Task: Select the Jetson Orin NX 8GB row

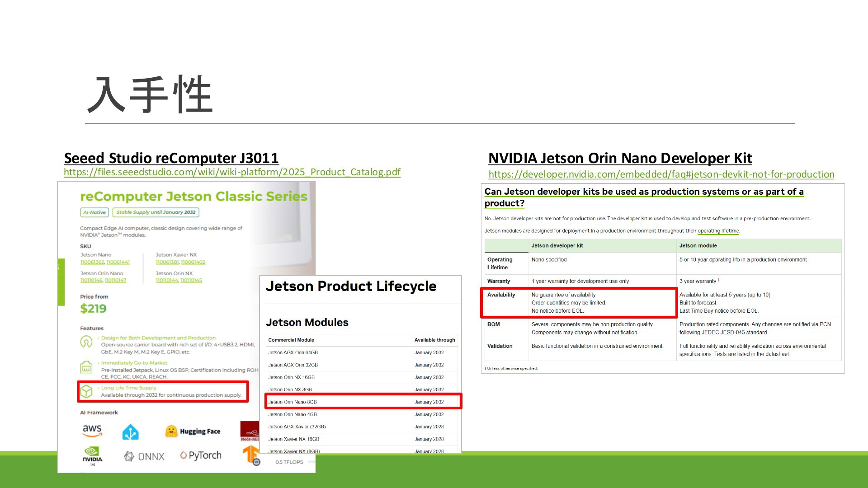Action: pos(362,389)
